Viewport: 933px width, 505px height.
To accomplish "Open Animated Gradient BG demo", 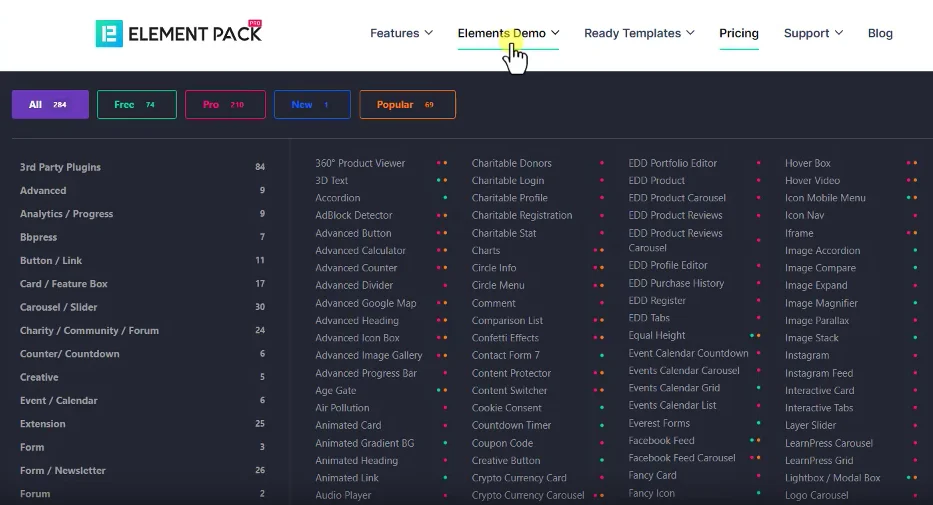I will click(364, 443).
